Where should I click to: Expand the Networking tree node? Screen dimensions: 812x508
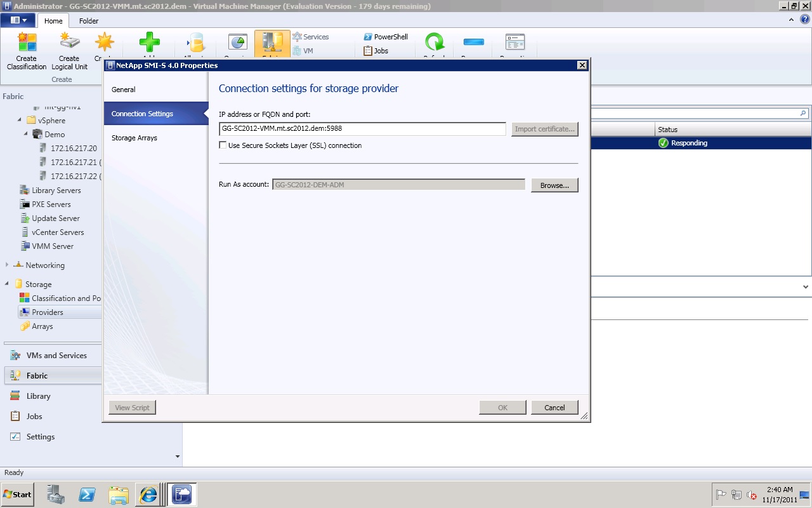pos(7,265)
